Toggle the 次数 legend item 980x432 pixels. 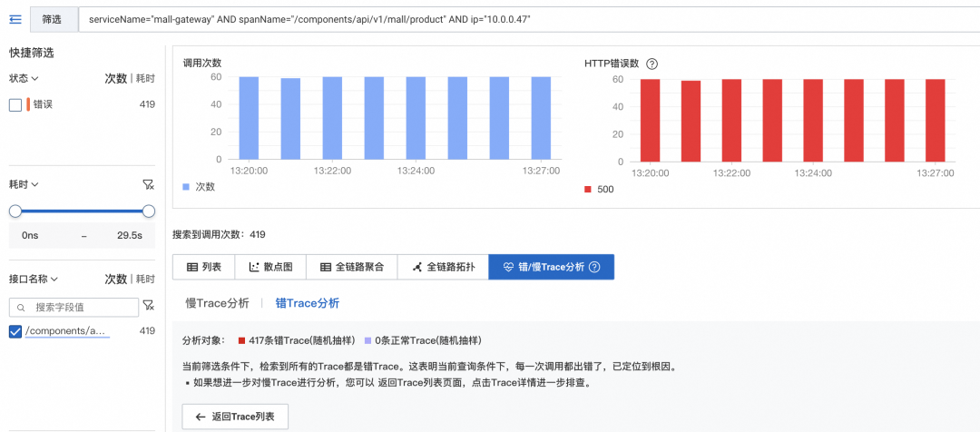point(199,186)
